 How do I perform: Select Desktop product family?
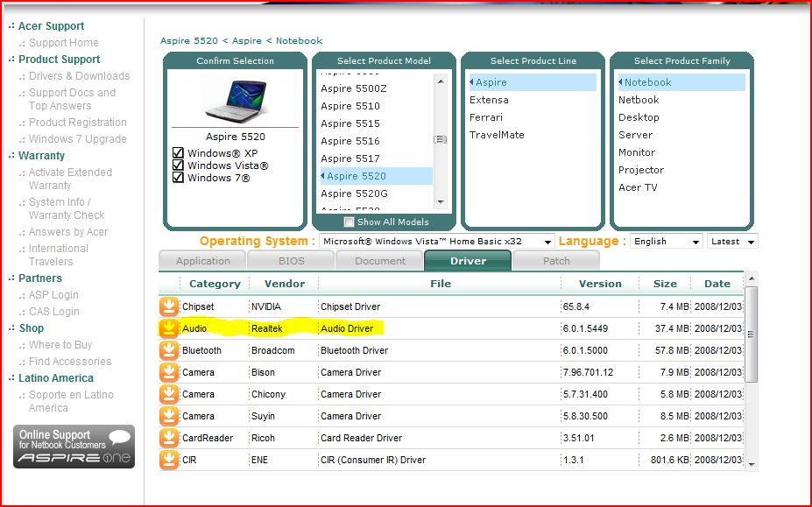[639, 117]
